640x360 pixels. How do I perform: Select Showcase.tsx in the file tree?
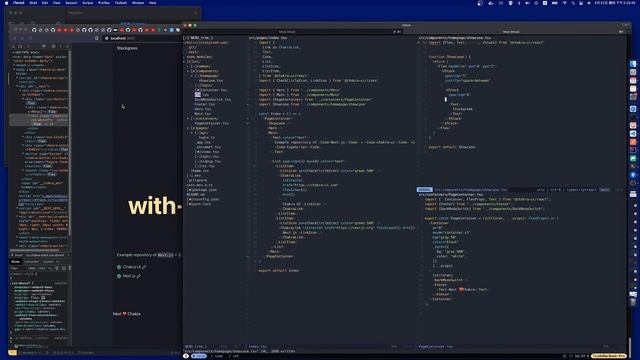pyautogui.click(x=211, y=81)
